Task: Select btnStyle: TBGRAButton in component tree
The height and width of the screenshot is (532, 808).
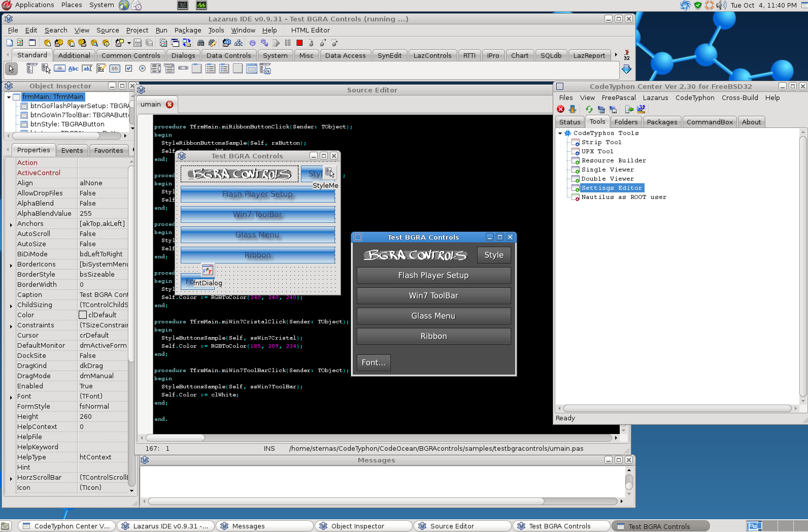Action: pyautogui.click(x=67, y=124)
